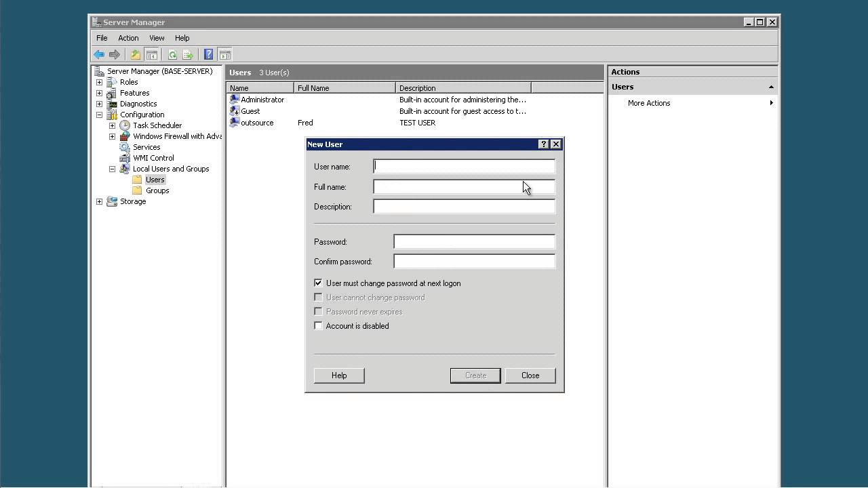Expand the Task Scheduler tree node
868x488 pixels.
tap(112, 125)
